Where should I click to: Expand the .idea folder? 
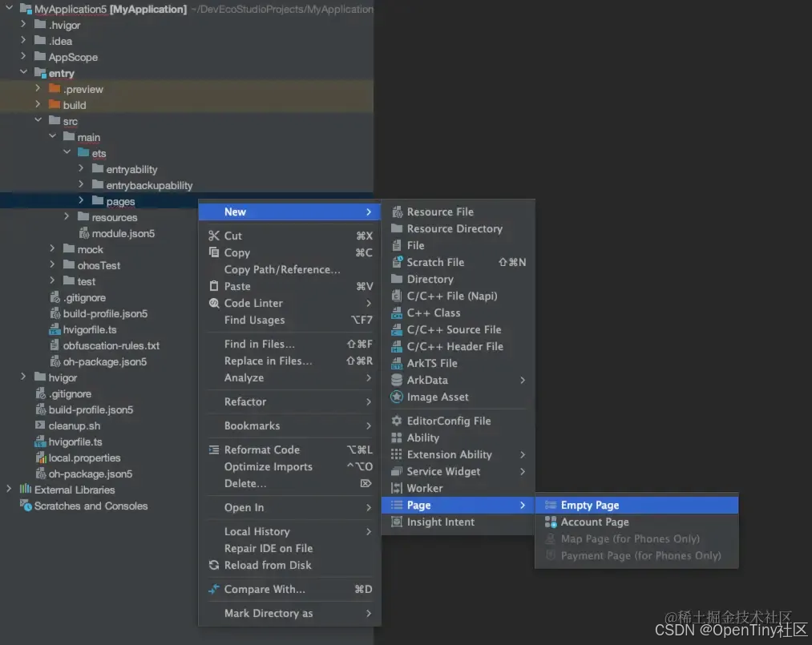pyautogui.click(x=23, y=40)
